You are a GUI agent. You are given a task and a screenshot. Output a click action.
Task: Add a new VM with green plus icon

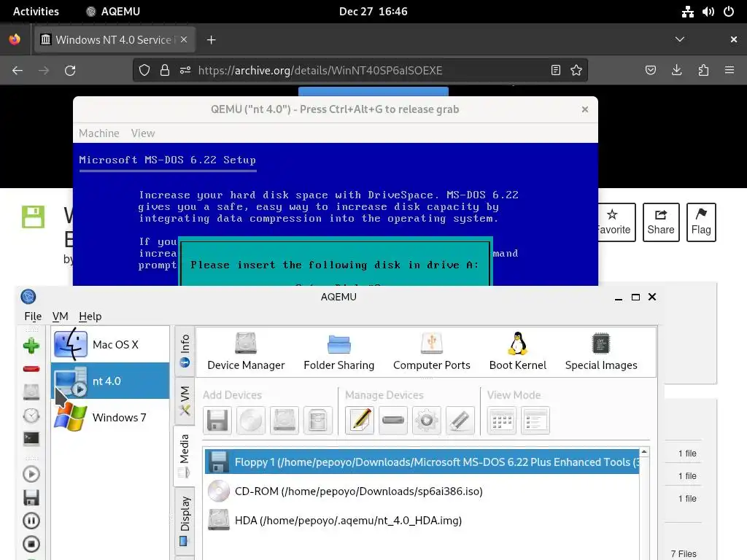[x=31, y=346]
